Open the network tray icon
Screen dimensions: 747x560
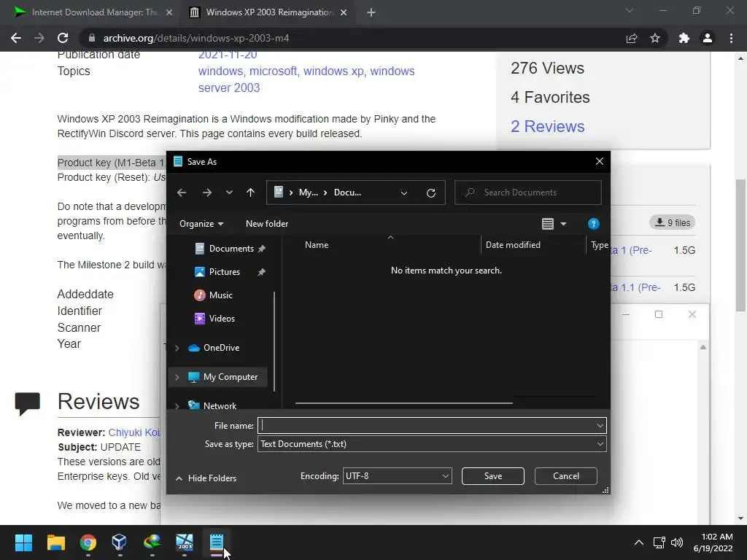click(659, 542)
